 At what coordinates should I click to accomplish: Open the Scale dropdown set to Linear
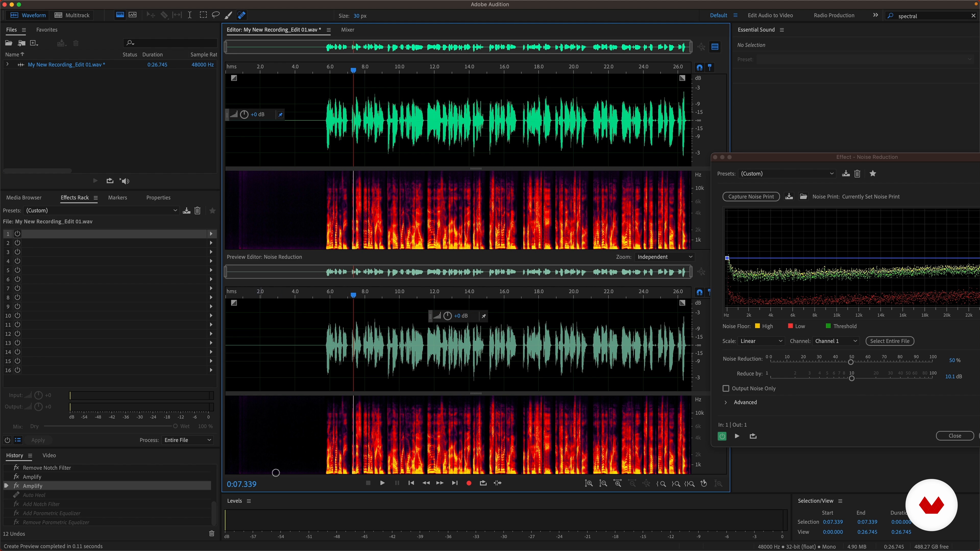coord(761,341)
